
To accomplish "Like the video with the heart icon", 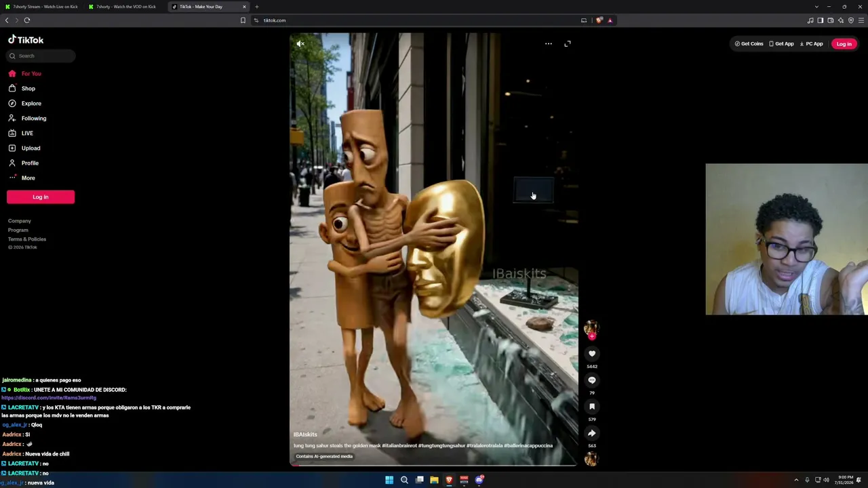I will pyautogui.click(x=592, y=354).
